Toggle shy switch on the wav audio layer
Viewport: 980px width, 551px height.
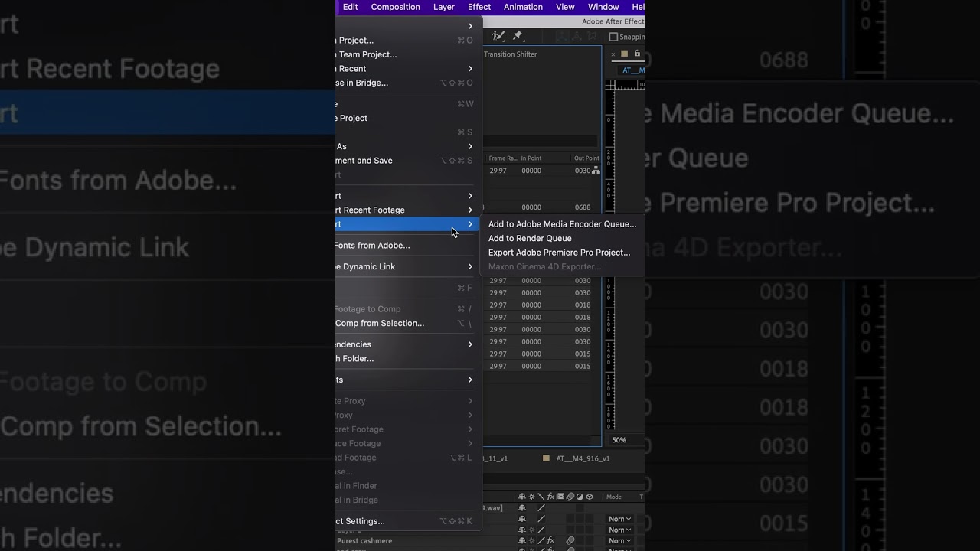pos(522,508)
